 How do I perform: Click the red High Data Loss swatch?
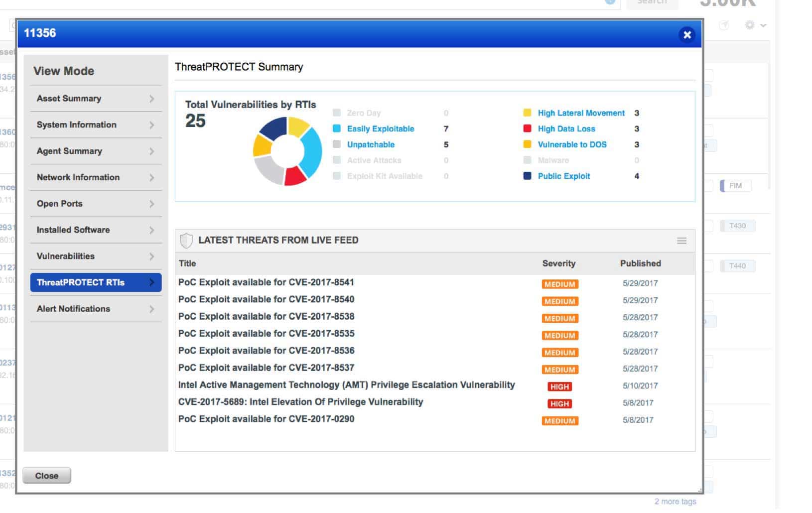pyautogui.click(x=527, y=128)
